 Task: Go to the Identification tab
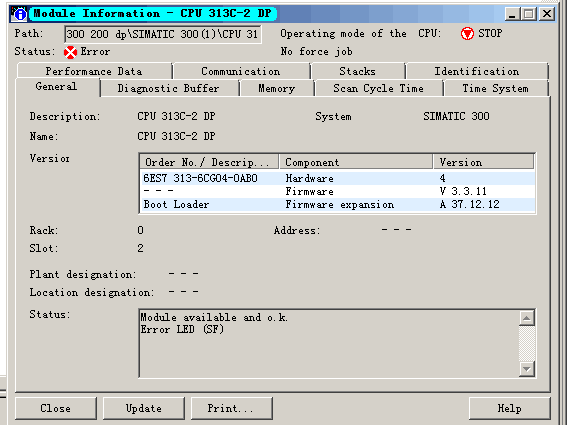[x=477, y=71]
